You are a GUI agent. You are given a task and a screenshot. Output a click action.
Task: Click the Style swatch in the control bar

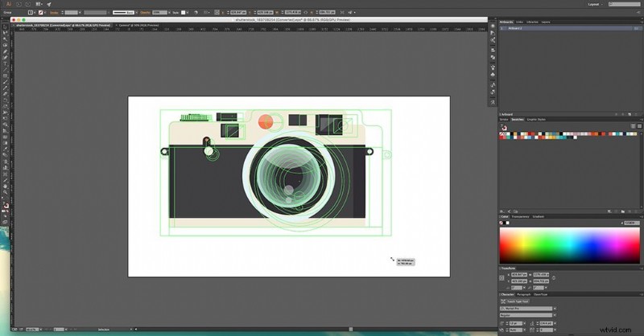184,12
